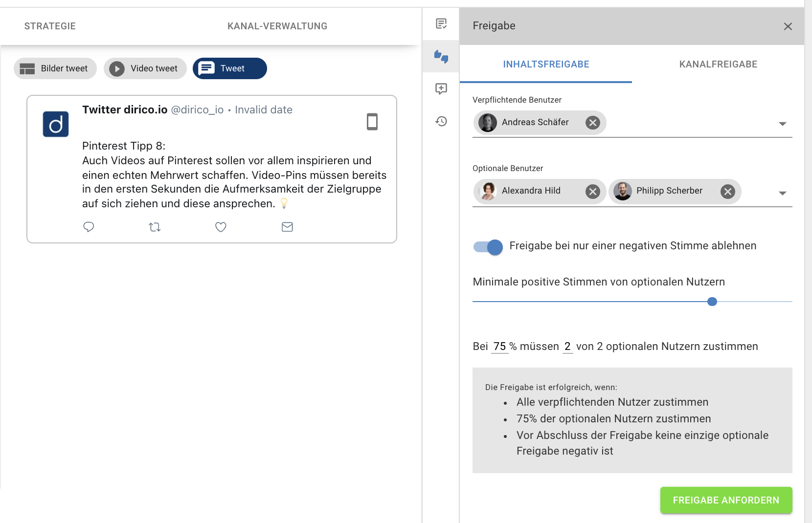The width and height of the screenshot is (812, 523).
Task: Switch to the KANAL-VERWALTUNG tab
Action: (x=277, y=26)
